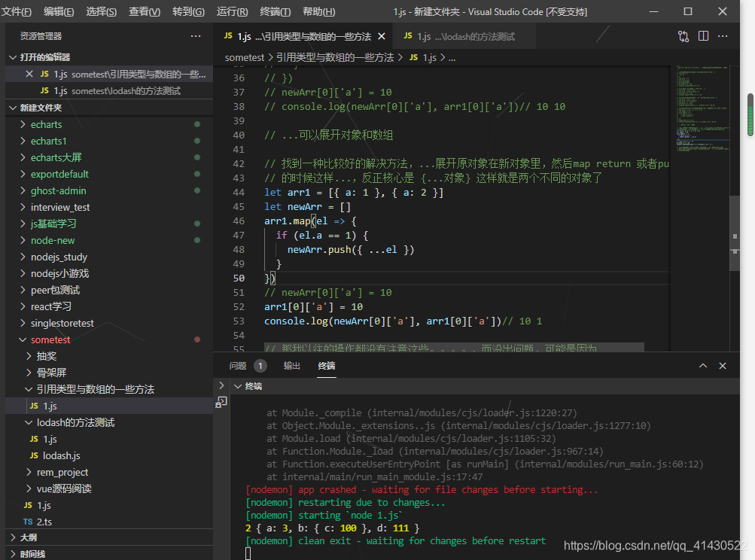
Task: Open the 选择(S) menu
Action: pyautogui.click(x=101, y=11)
